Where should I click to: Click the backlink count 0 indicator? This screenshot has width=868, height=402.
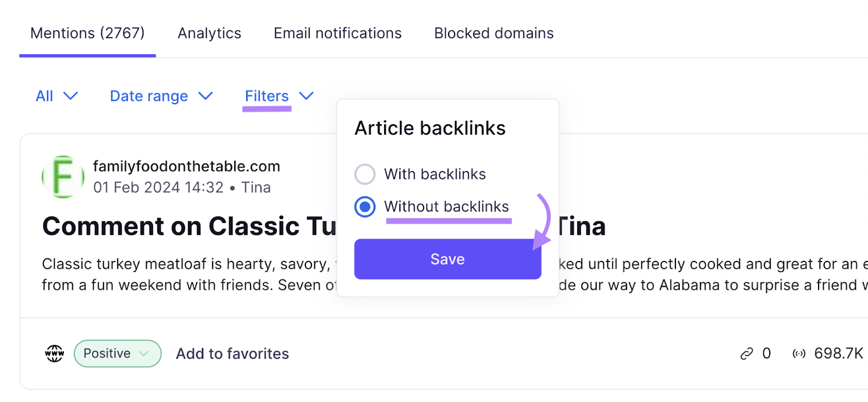pos(767,353)
